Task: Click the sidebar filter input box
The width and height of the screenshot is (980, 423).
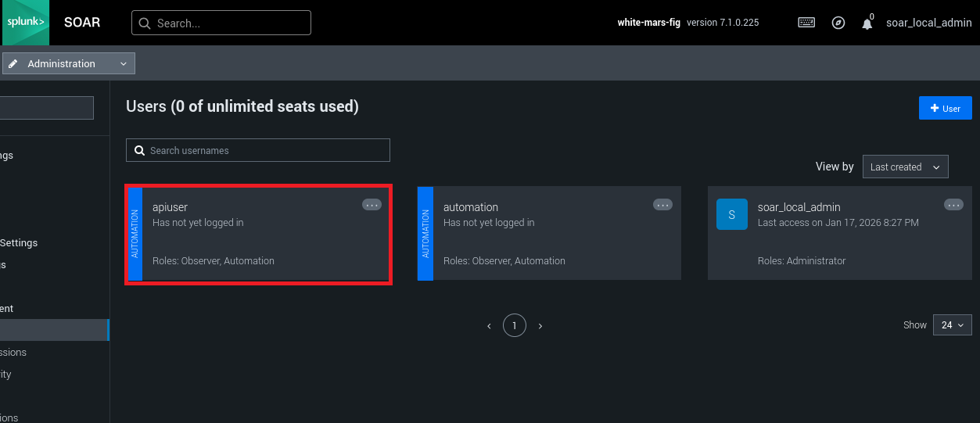Action: point(47,108)
